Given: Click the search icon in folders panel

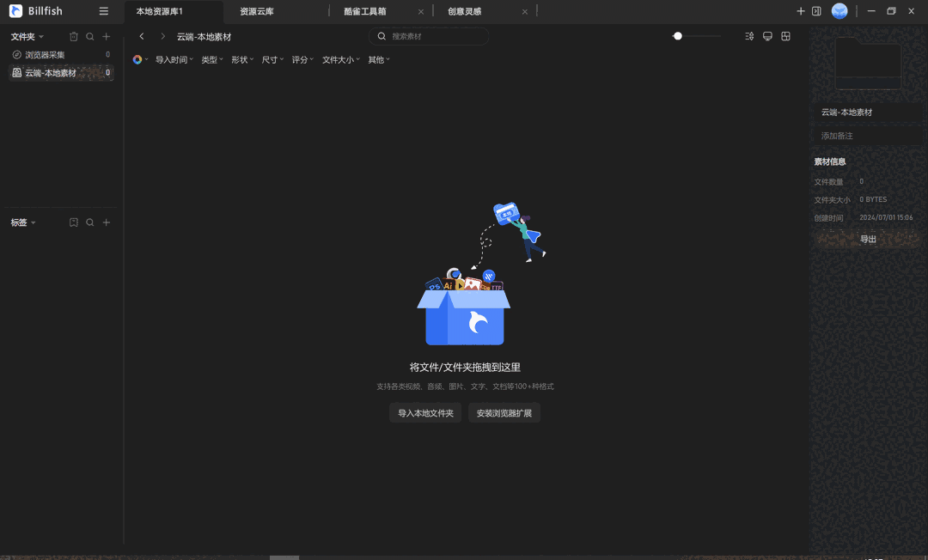Looking at the screenshot, I should (x=89, y=36).
